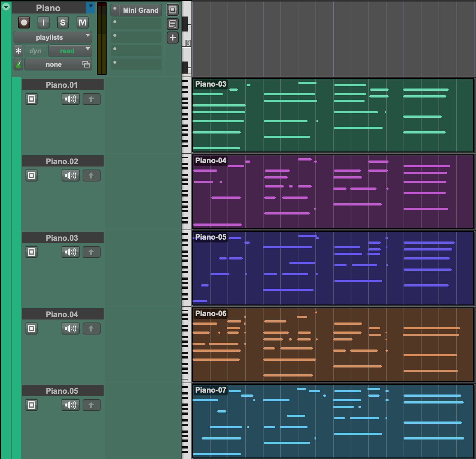The height and width of the screenshot is (459, 476).
Task: Click the snowflake freeze icon on Piano track
Action: [x=18, y=51]
